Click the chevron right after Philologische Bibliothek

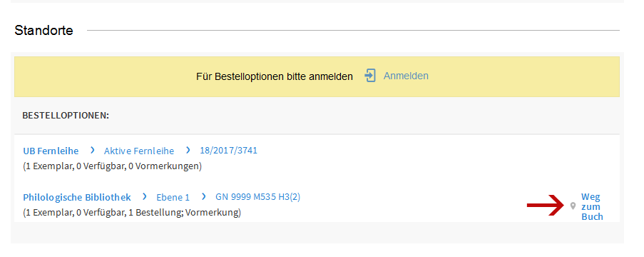[145, 197]
